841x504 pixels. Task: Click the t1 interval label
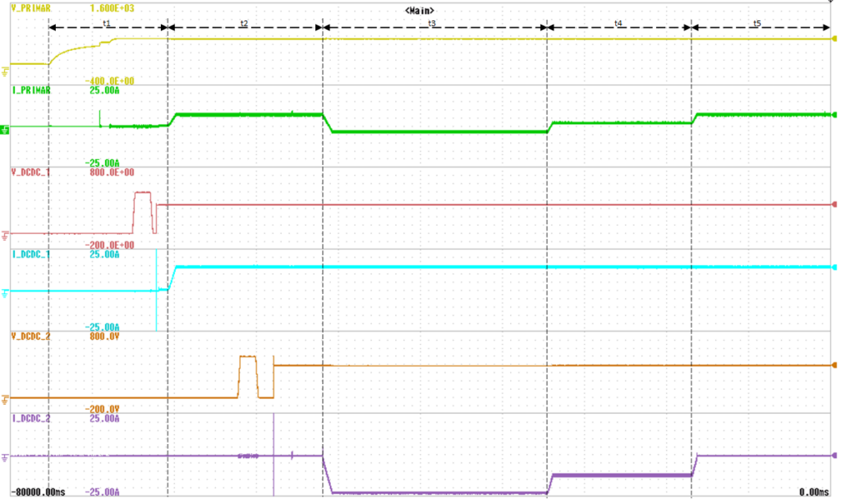pos(107,24)
